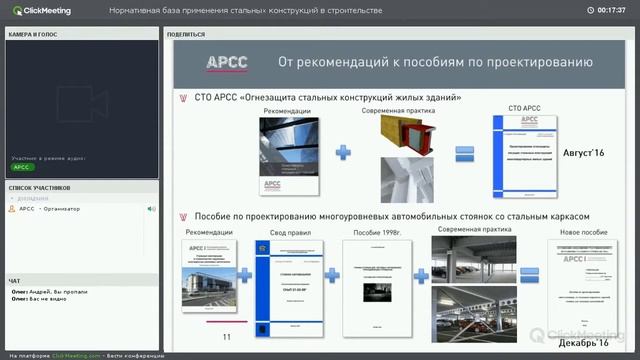Click the plus sign after Пособие 1998г.
The width and height of the screenshot is (640, 360).
pos(421,276)
